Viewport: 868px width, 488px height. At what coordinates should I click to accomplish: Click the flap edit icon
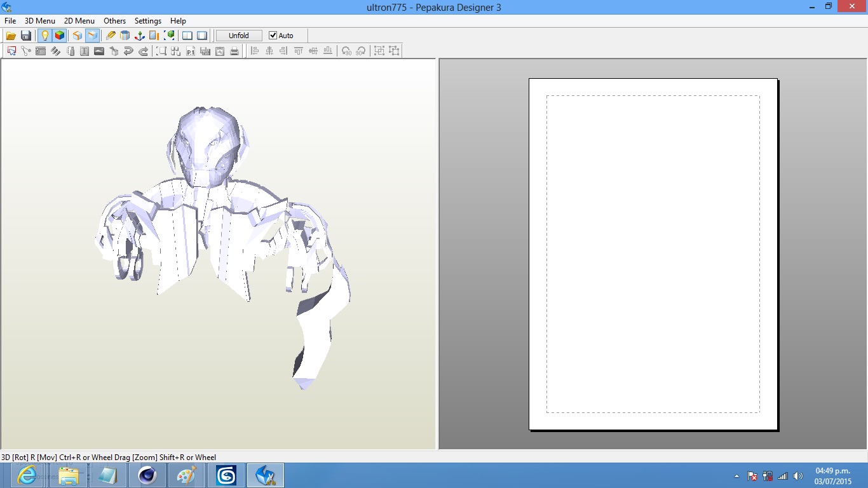[x=41, y=51]
